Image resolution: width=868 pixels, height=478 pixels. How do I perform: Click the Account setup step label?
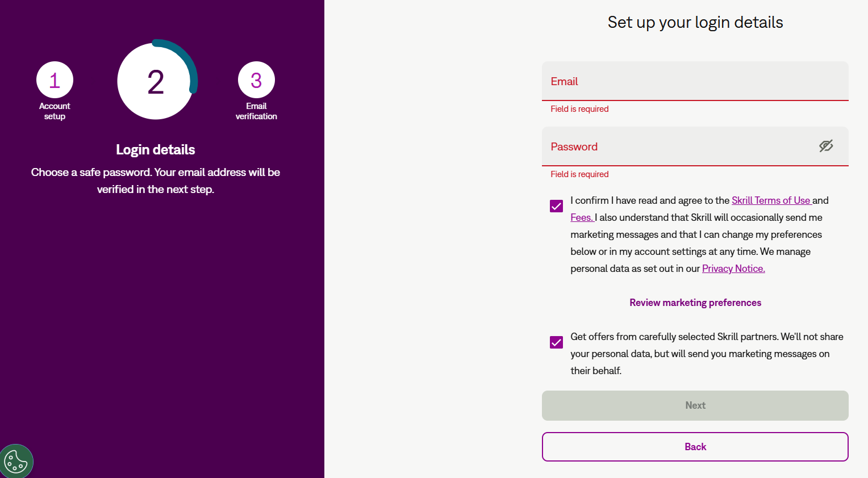coord(55,111)
